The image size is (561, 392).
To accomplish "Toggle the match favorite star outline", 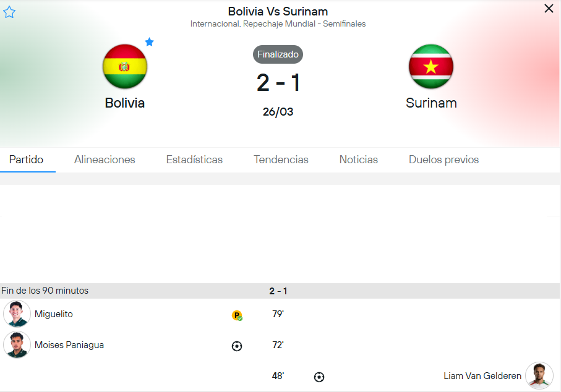I will coord(9,12).
